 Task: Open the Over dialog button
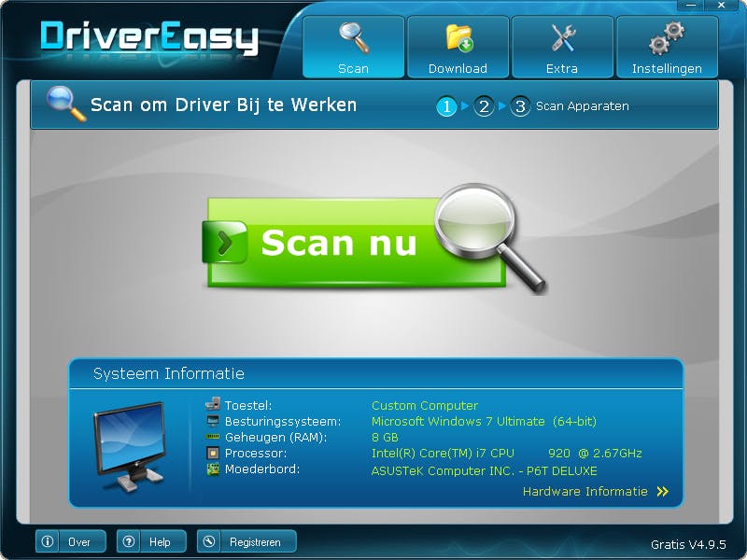click(x=71, y=541)
